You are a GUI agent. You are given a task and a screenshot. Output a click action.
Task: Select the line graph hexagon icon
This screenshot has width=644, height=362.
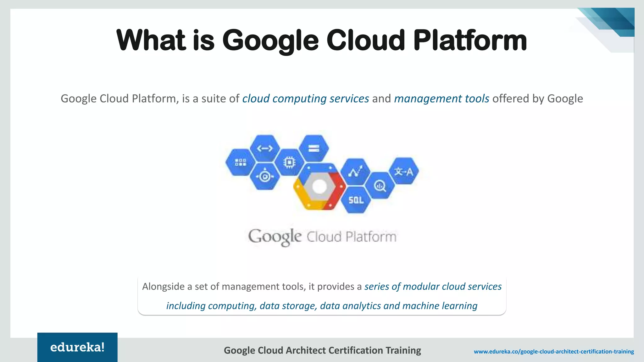tap(356, 172)
